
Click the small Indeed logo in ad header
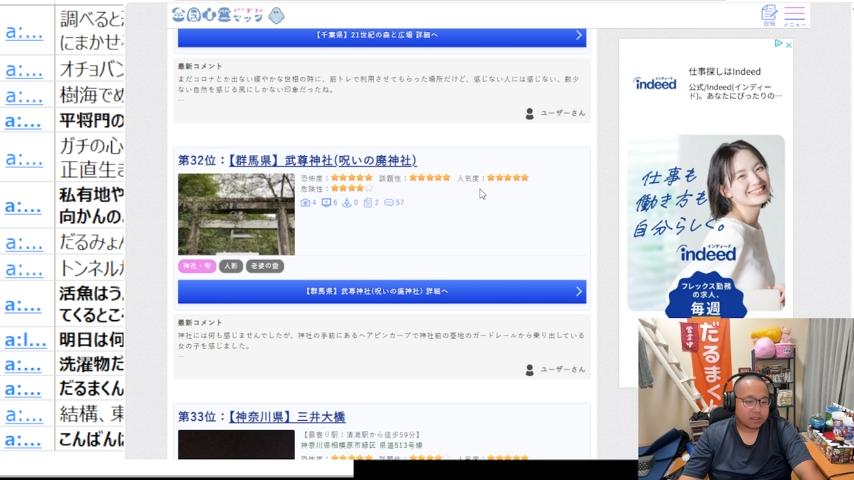coord(654,83)
